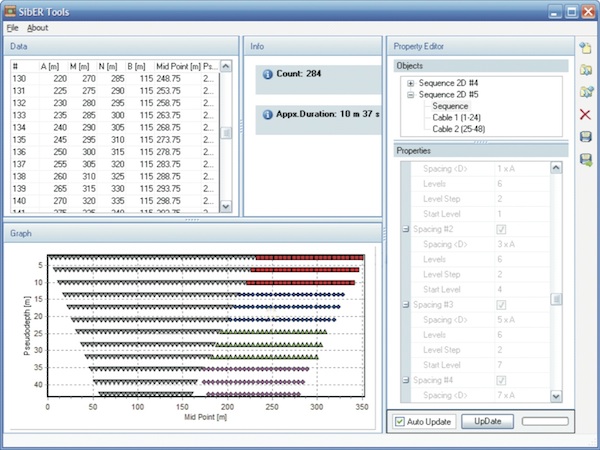Viewport: 600px width, 450px height.
Task: Open the About menu
Action: coord(37,28)
